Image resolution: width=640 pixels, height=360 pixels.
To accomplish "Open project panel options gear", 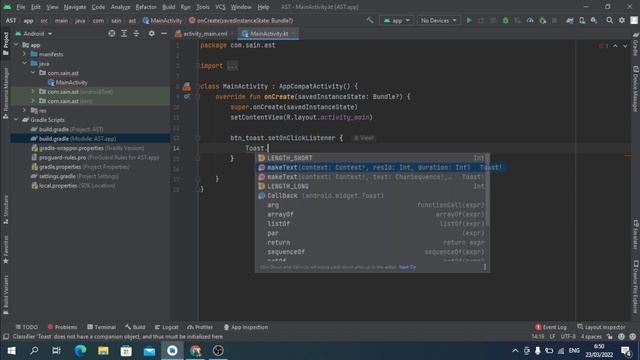I will point(151,33).
